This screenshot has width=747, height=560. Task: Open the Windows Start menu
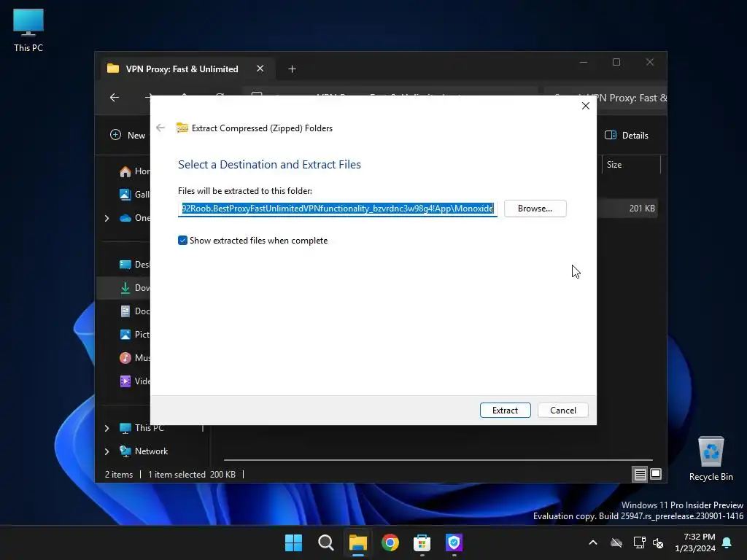(x=293, y=542)
